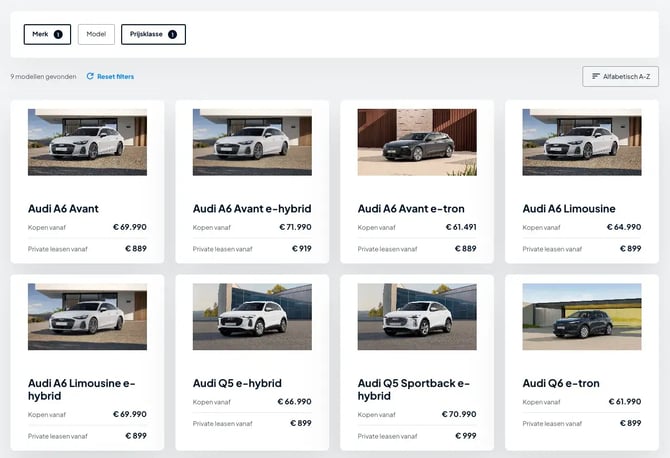Click the Prijsklasse filter count badge
Screen dimensions: 670x458
[172, 34]
